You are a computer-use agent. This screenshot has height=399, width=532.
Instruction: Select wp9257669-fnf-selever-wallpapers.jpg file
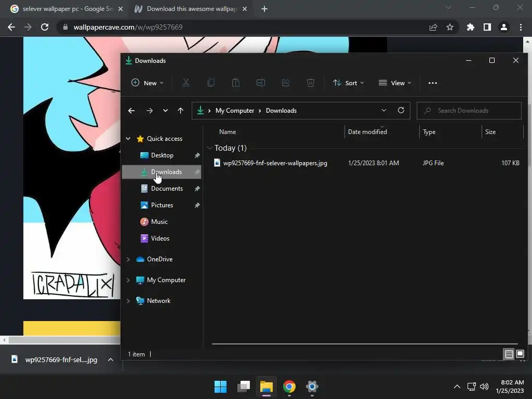[275, 163]
